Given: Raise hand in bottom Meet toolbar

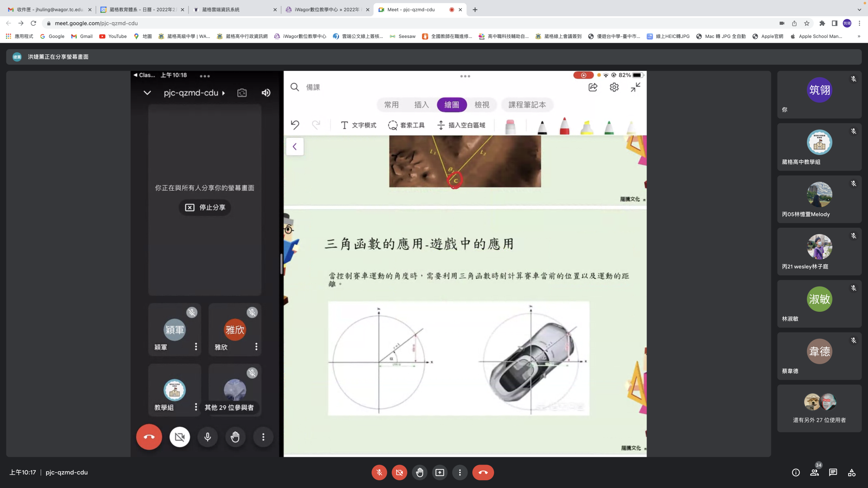Looking at the screenshot, I should [x=419, y=472].
